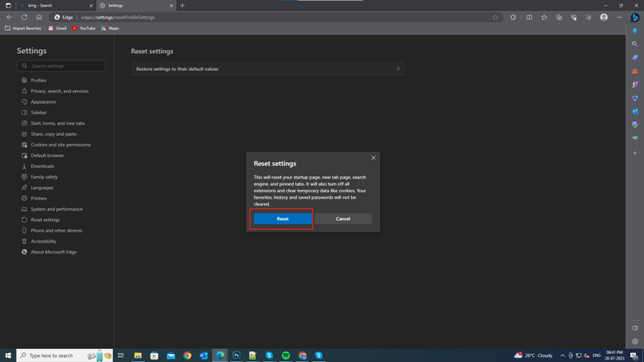Launch Photoshop from taskbar

[237, 356]
